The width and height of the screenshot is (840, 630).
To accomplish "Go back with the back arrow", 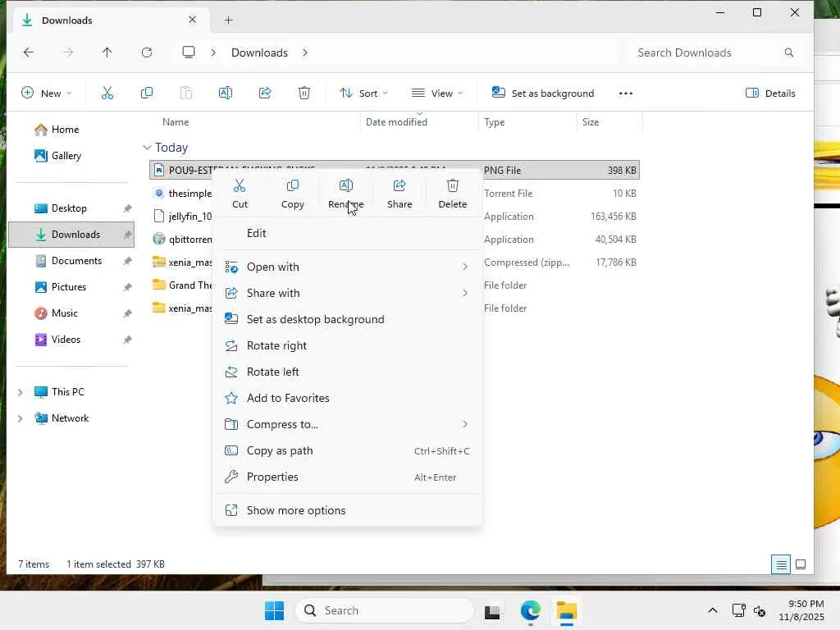I will pyautogui.click(x=29, y=52).
